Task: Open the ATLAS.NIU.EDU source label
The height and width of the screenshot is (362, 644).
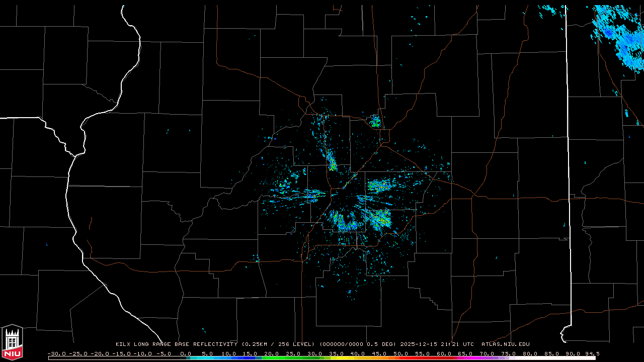Action: (x=506, y=344)
